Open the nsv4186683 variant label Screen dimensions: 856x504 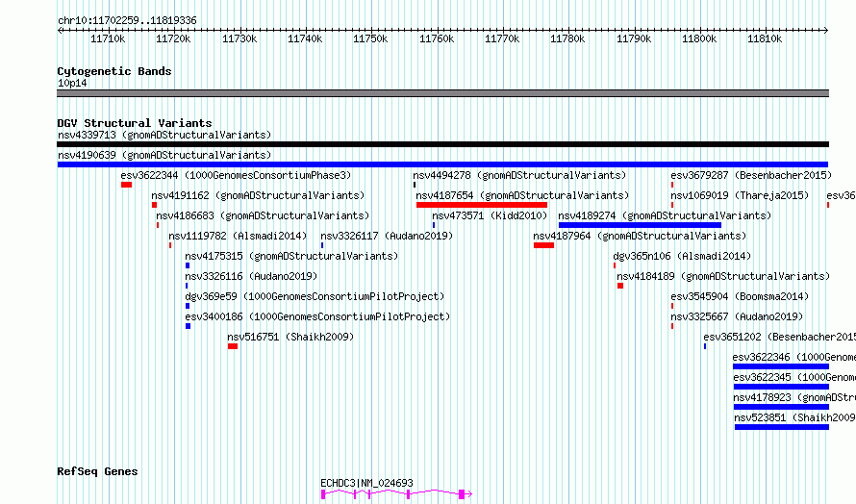click(263, 215)
